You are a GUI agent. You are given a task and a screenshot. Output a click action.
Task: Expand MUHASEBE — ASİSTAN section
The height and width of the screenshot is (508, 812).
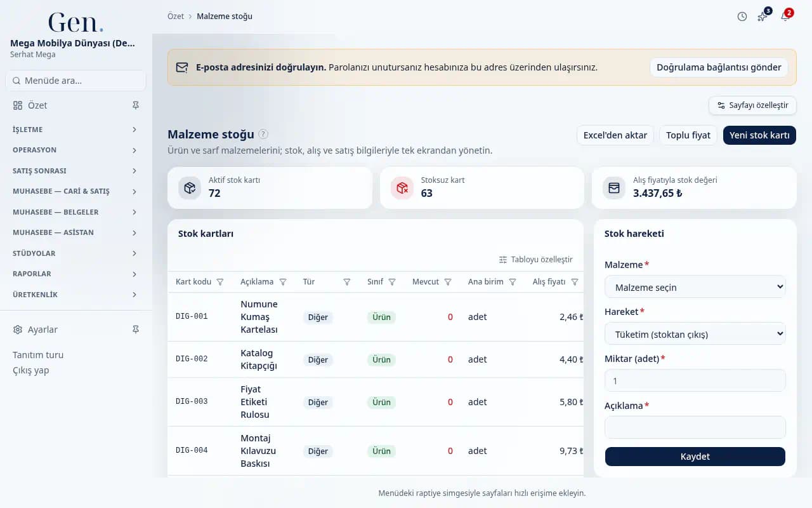[75, 232]
